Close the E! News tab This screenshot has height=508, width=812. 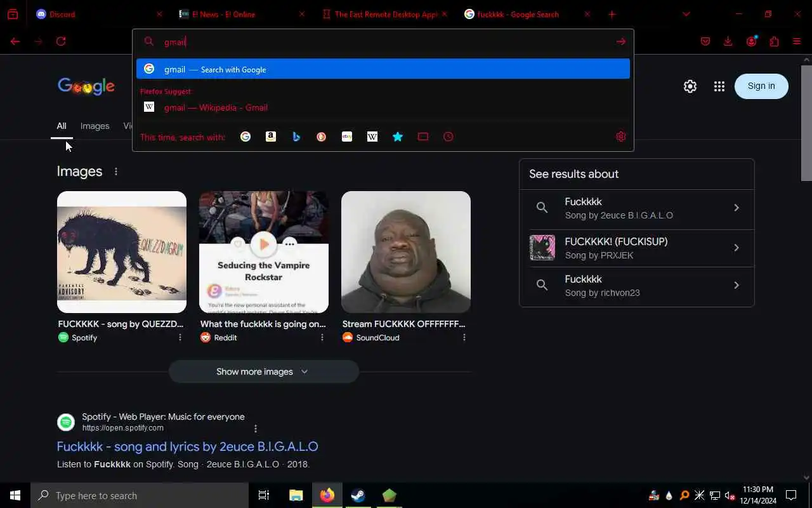(x=302, y=14)
